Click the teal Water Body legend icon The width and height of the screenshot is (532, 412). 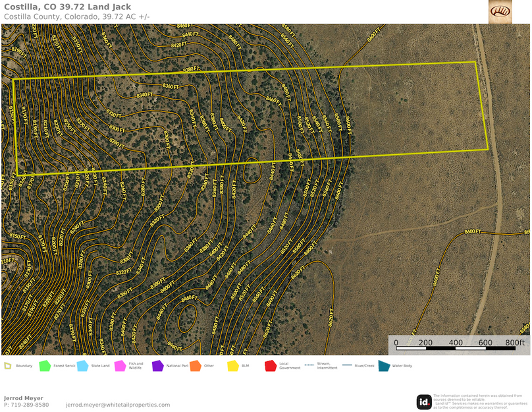(x=384, y=365)
